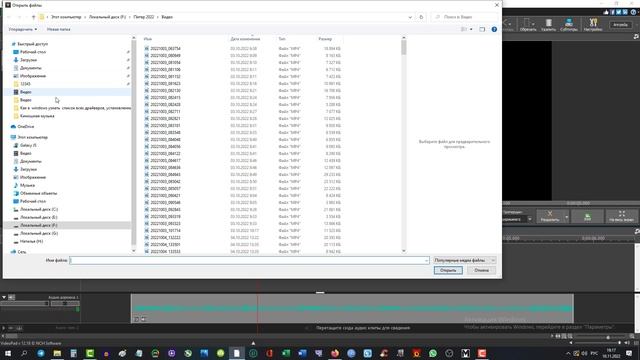
Task: Select Локальный диск (C:) in the navigation pane
Action: coord(39,209)
